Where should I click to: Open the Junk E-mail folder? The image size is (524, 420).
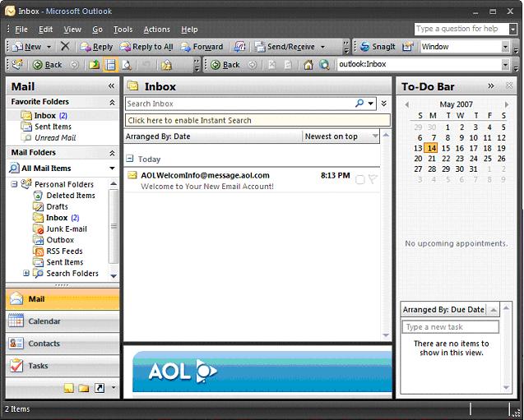click(60, 229)
